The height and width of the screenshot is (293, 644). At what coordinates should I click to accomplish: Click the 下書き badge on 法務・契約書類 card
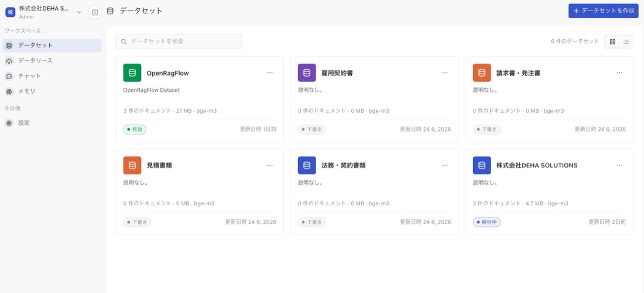coord(311,222)
